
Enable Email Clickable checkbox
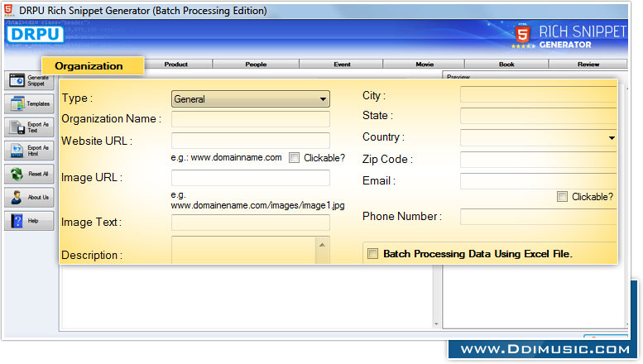[x=562, y=197]
